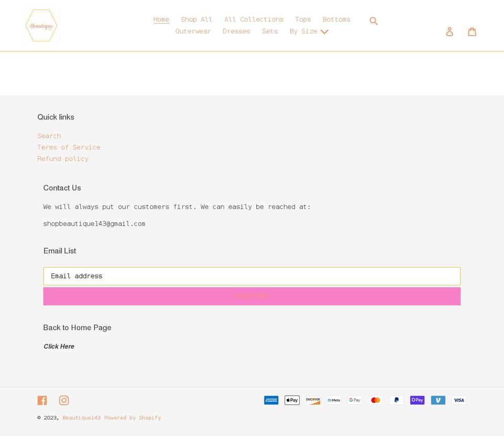Open the account login icon
Viewport: 504px width, 436px height.
[x=449, y=31]
